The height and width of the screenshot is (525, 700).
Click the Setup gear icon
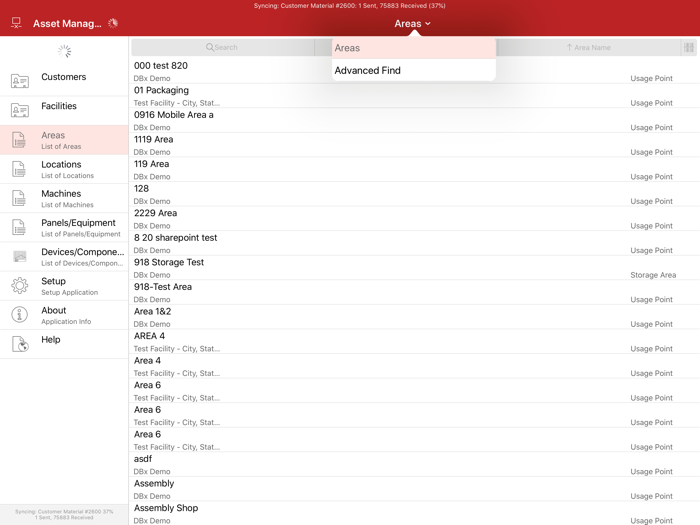pos(20,285)
